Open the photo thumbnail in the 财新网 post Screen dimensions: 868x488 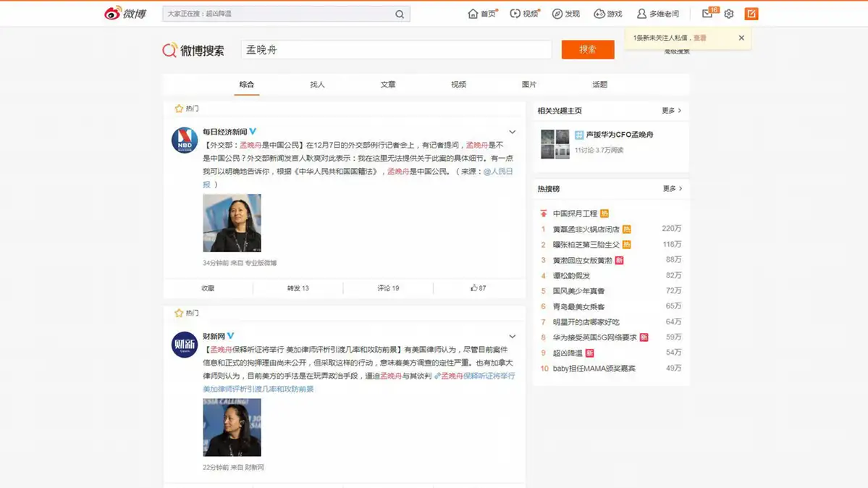point(232,427)
